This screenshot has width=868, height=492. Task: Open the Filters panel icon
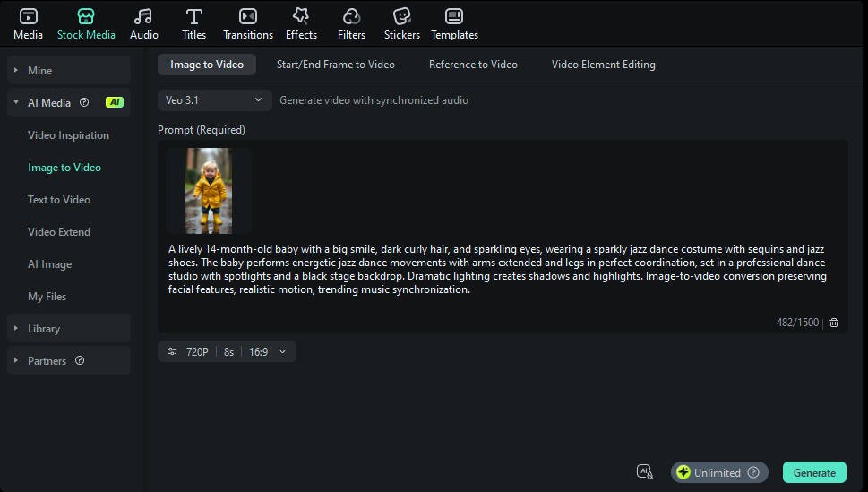pos(351,17)
